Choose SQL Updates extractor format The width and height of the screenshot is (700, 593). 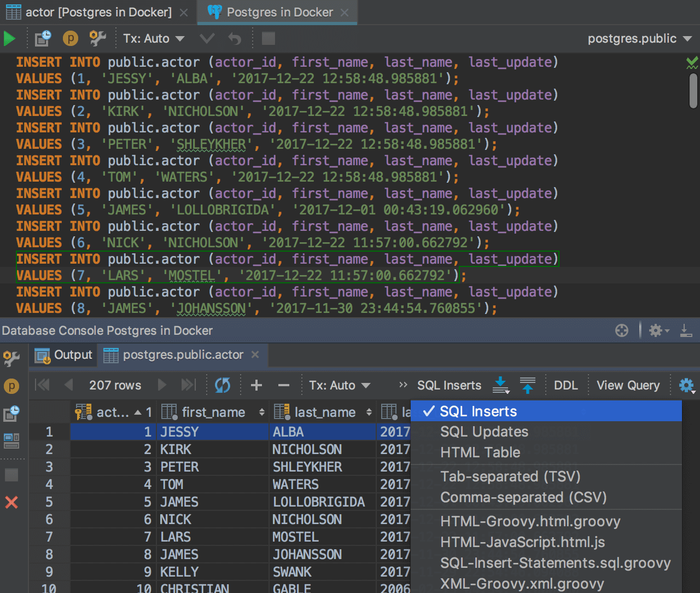[x=484, y=432]
